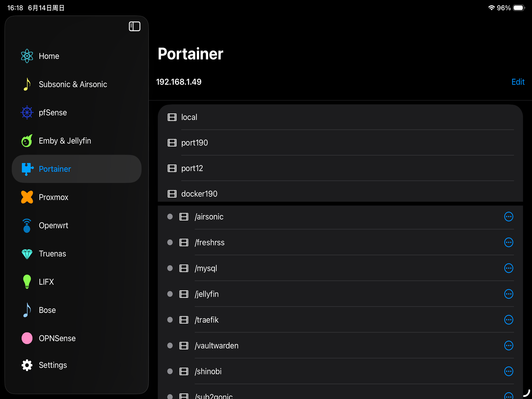Open OPNSense in the sidebar
Image resolution: width=532 pixels, height=399 pixels.
(x=77, y=338)
